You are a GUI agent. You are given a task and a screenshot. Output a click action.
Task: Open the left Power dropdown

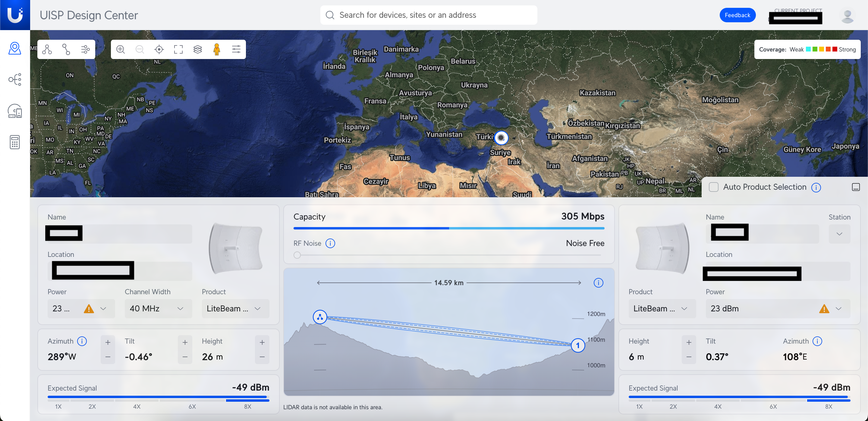pyautogui.click(x=81, y=308)
